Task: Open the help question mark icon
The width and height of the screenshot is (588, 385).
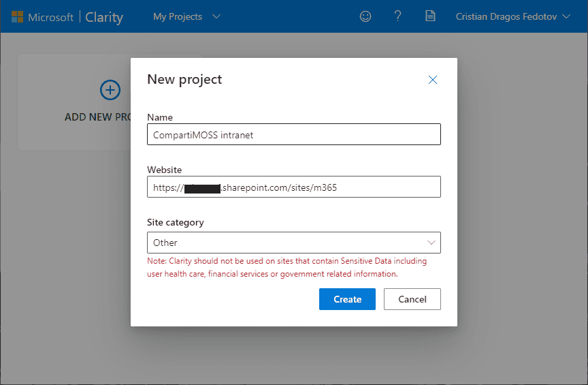Action: tap(398, 16)
